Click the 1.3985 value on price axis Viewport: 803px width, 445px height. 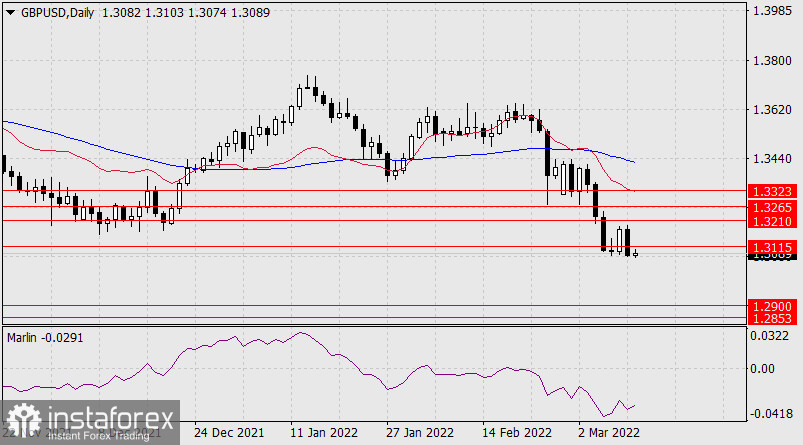772,12
